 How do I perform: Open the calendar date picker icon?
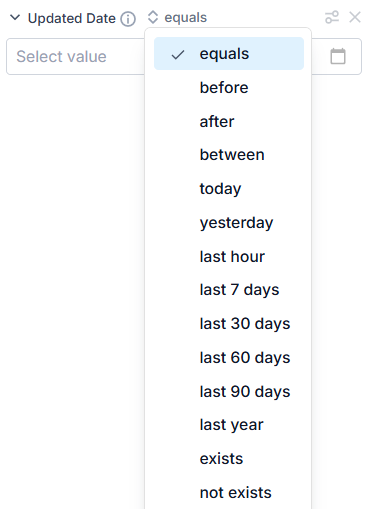[338, 56]
